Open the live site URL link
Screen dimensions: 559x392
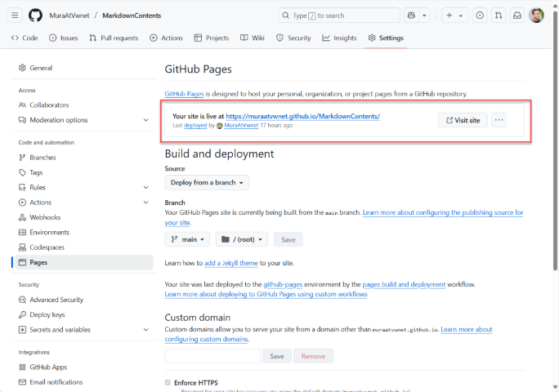point(303,116)
